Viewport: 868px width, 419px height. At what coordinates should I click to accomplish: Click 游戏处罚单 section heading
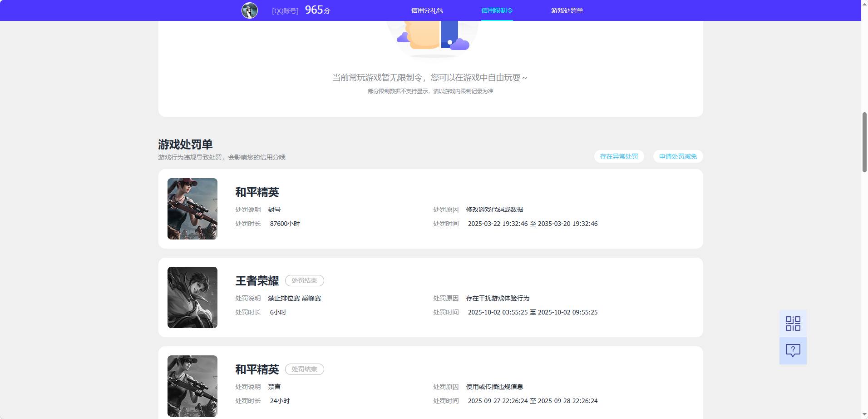[x=185, y=145]
